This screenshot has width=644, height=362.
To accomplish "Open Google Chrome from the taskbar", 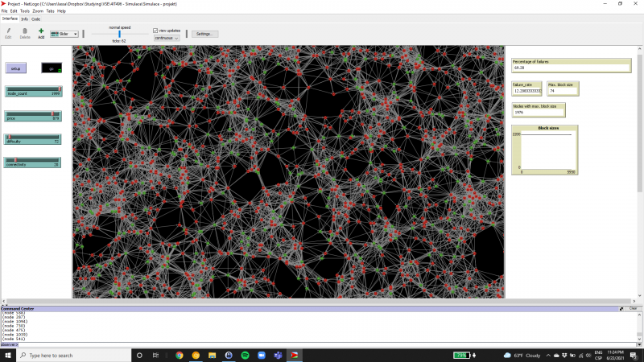I will click(x=179, y=355).
